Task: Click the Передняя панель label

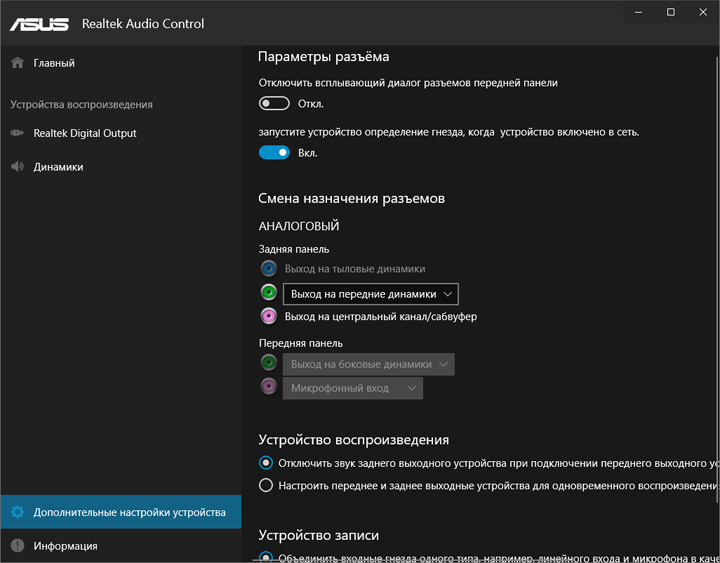Action: pyautogui.click(x=301, y=343)
